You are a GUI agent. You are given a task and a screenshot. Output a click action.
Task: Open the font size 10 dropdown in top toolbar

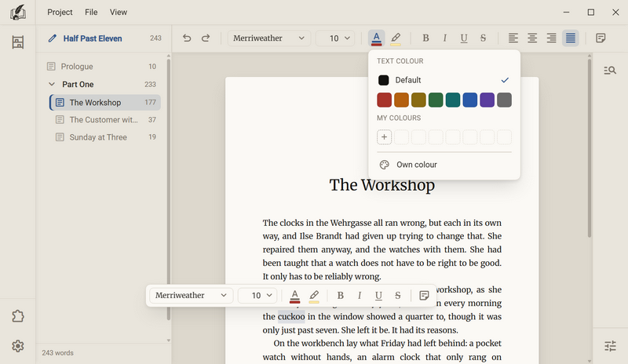[x=335, y=38]
